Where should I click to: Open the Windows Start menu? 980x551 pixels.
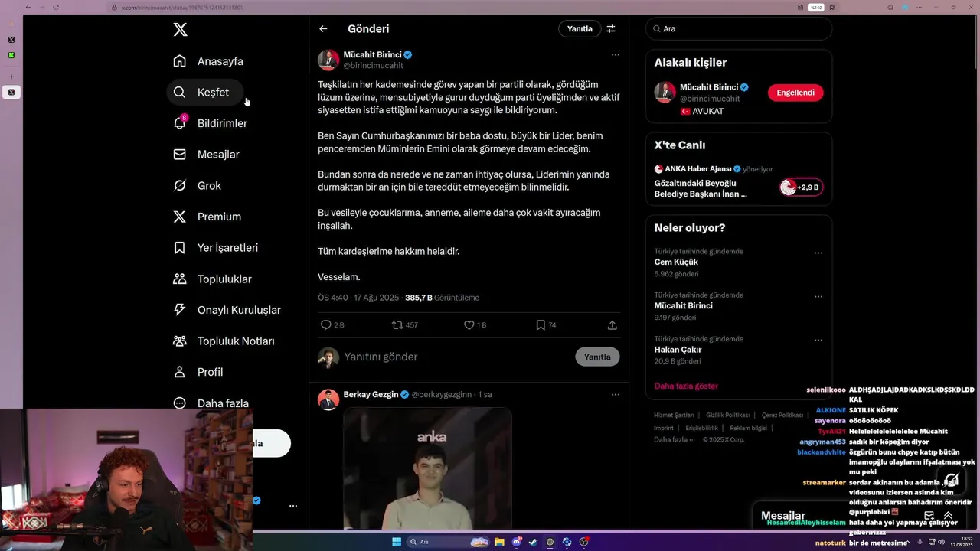click(397, 542)
